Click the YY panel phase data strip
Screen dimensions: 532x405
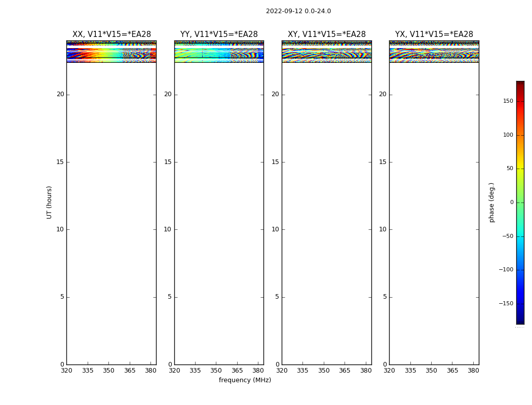(x=219, y=52)
